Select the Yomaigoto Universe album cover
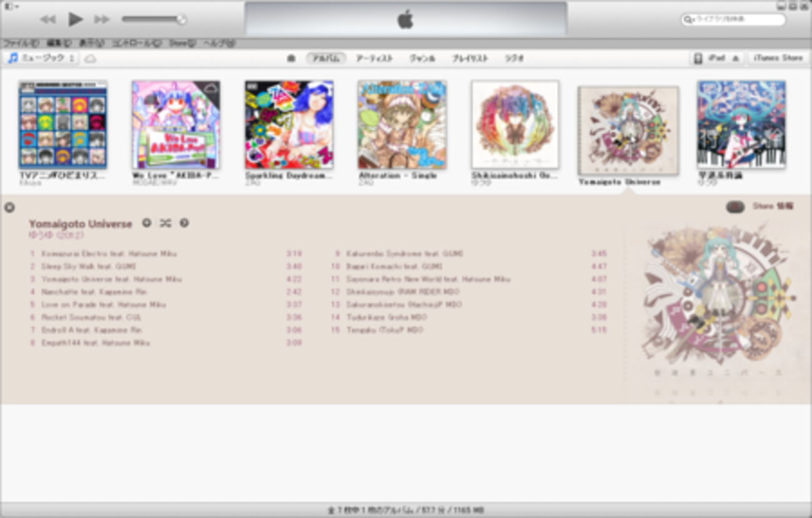 click(628, 131)
